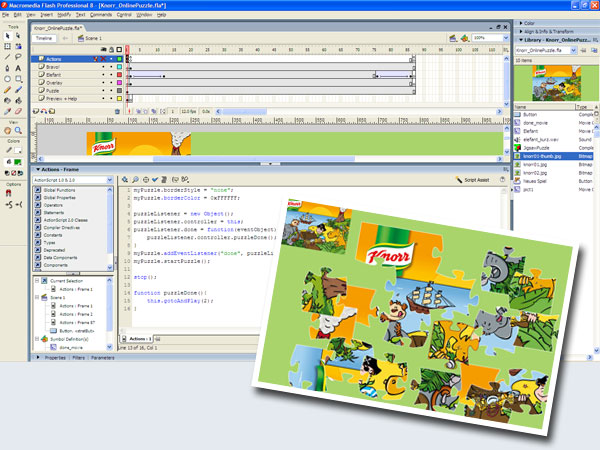Select the Gradient Transform tool

tap(18, 46)
